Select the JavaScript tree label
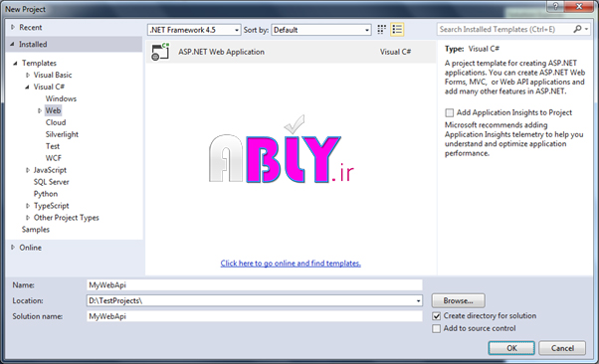Image resolution: width=599 pixels, height=364 pixels. coord(50,170)
